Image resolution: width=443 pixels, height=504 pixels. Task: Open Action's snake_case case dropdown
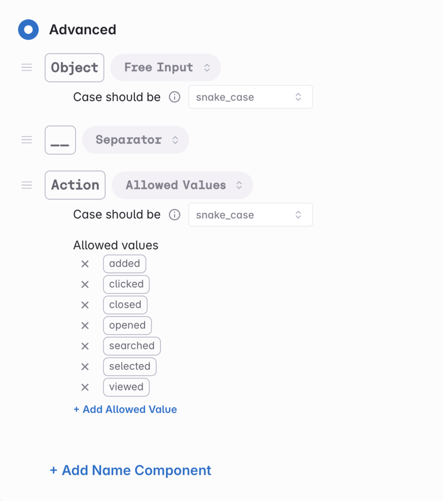click(250, 215)
